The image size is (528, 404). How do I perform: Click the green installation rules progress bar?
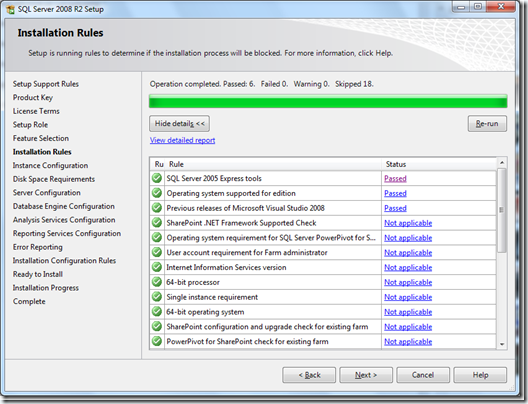(328, 101)
